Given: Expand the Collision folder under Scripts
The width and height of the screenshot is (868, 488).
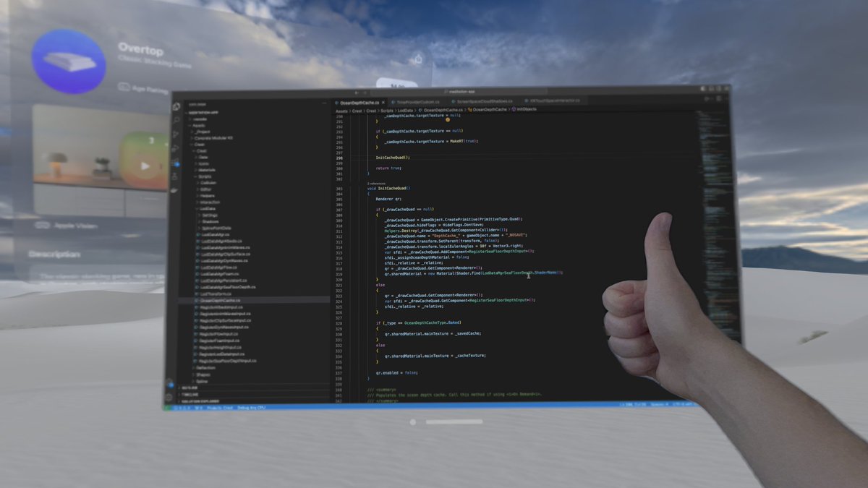Looking at the screenshot, I should pos(208,183).
